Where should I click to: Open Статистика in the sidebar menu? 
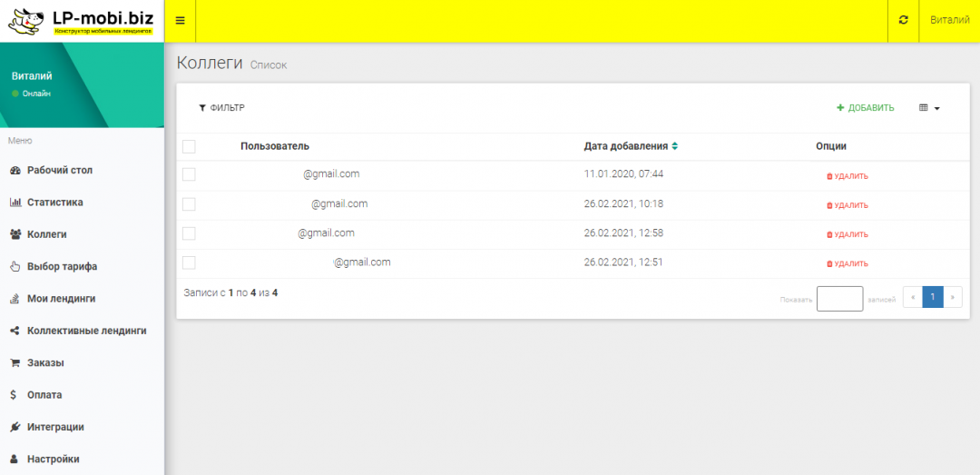[x=54, y=203]
